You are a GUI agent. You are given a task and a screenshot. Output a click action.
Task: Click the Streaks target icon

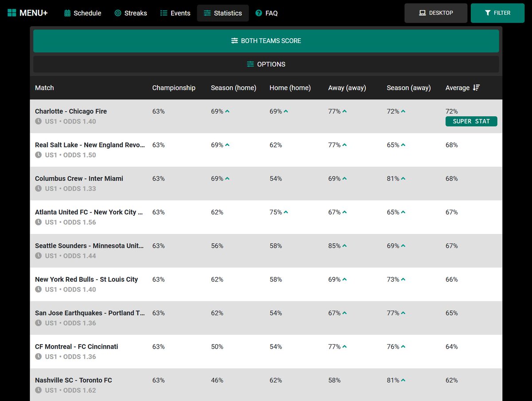pos(118,13)
